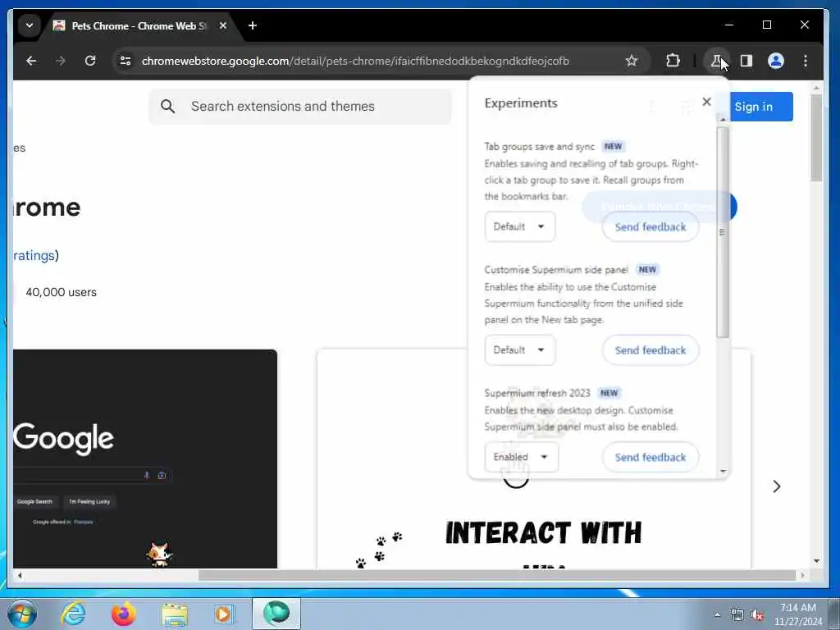This screenshot has width=840, height=630.
Task: Open Supermium refresh 2023 Enabled dropdown
Action: pyautogui.click(x=521, y=456)
